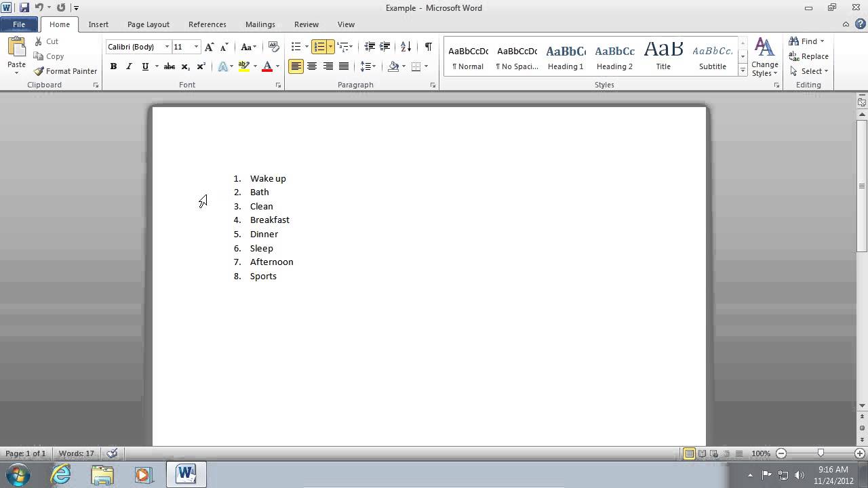Expand highlight color dropdown arrow
868x488 pixels.
(255, 66)
